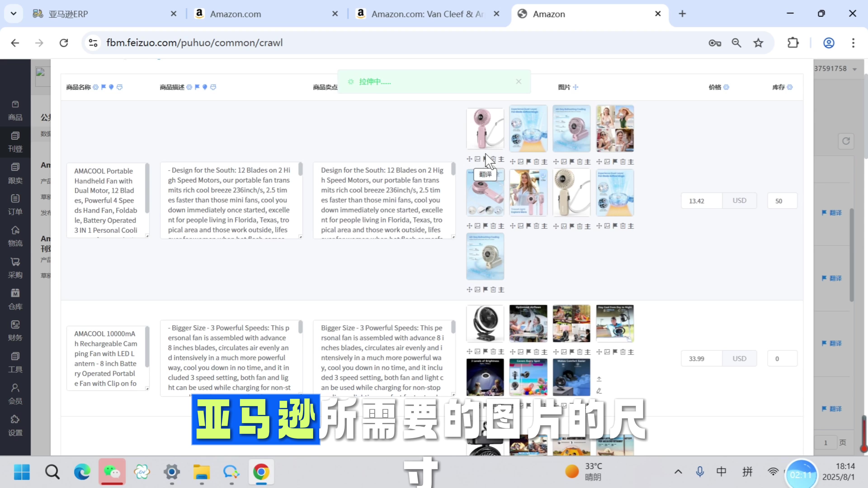Click the gear icon beside 商品名称 header
Viewport: 868px width, 488px height.
[96, 87]
